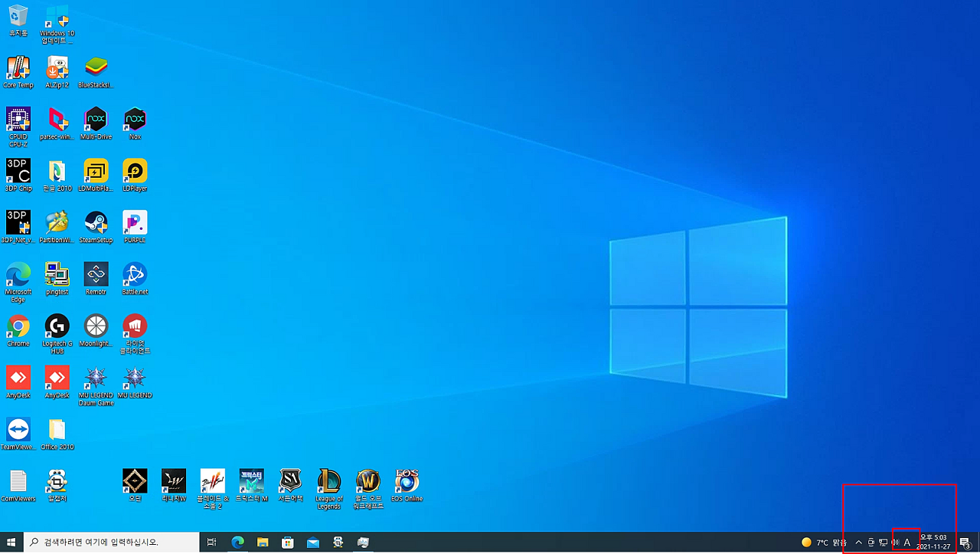Screen dimensions: 980x554
Task: Open the volume control in system tray
Action: pos(895,543)
